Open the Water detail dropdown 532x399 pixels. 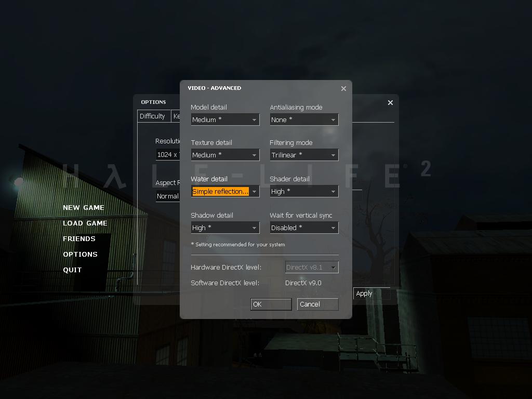tap(225, 191)
